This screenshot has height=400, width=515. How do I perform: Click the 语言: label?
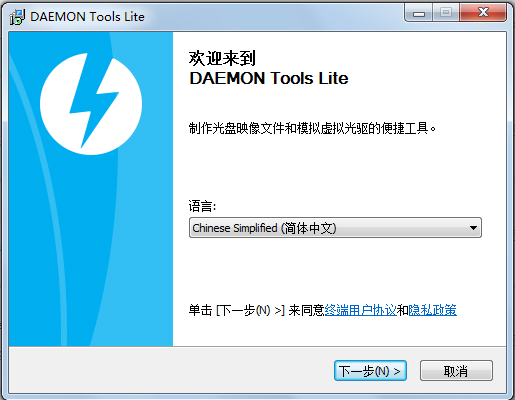(x=202, y=206)
